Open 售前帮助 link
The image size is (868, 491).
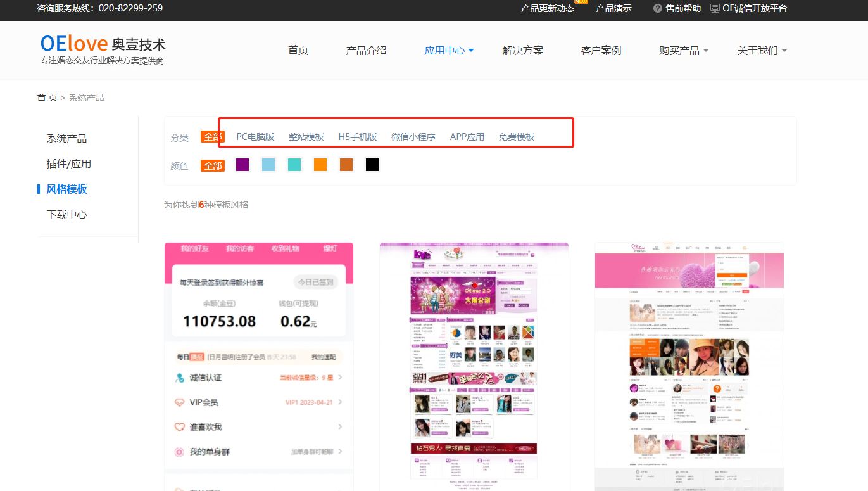[683, 8]
